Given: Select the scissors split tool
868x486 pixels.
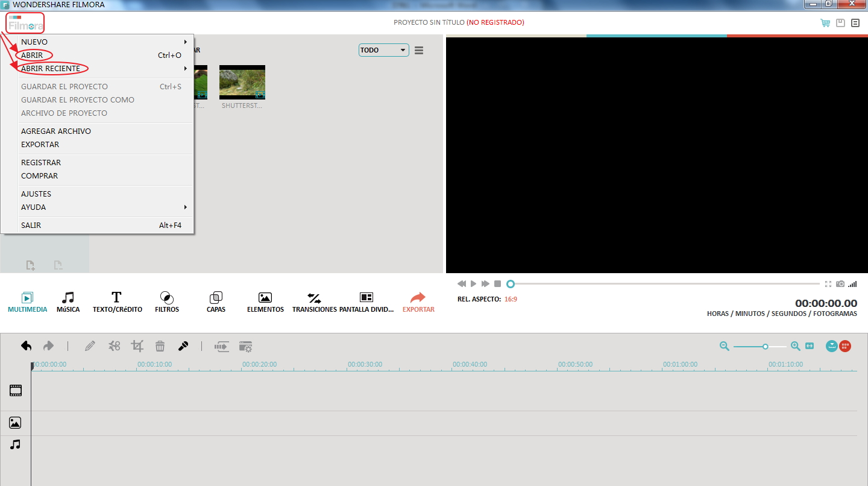Looking at the screenshot, I should coord(115,346).
